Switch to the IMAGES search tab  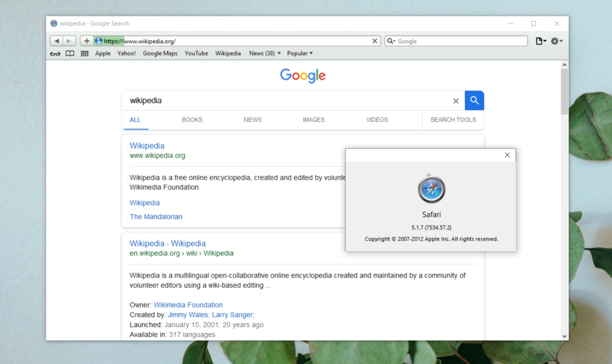[x=313, y=120]
